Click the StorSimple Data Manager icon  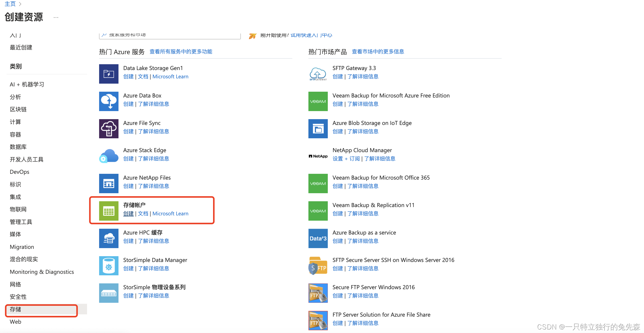tap(109, 266)
